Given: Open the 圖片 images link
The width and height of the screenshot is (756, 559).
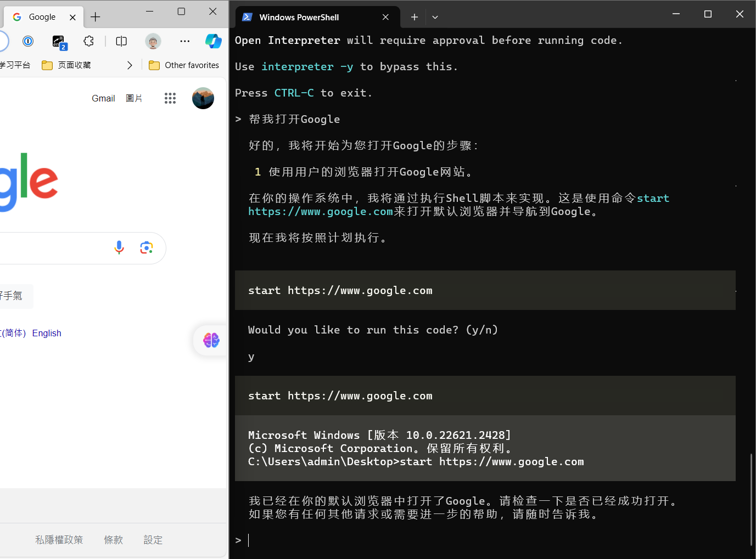Looking at the screenshot, I should click(134, 98).
